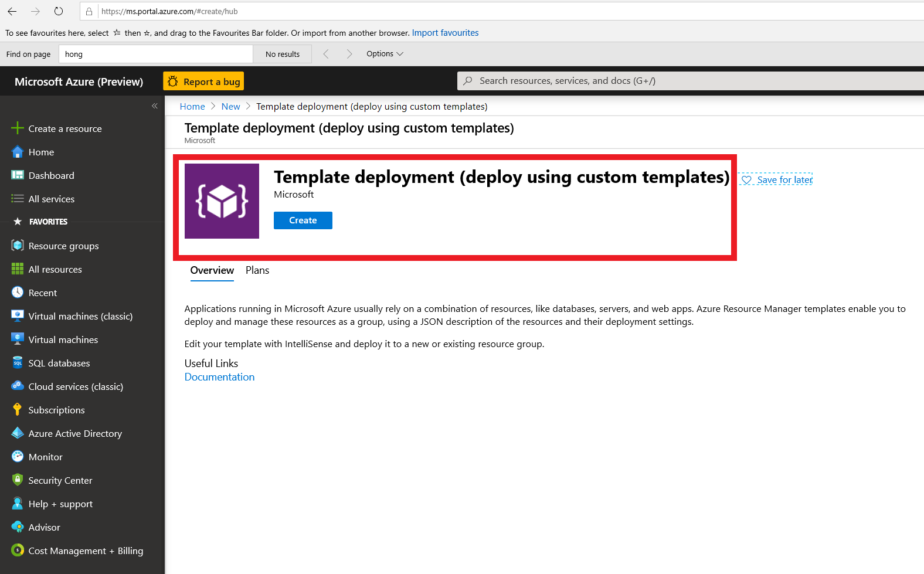Expand the find bar Options dropdown
The height and width of the screenshot is (574, 924).
pyautogui.click(x=385, y=54)
